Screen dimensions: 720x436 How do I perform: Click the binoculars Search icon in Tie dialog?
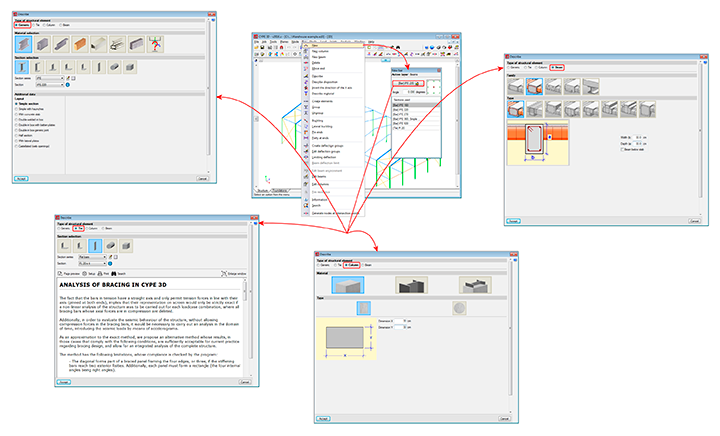pyautogui.click(x=114, y=274)
